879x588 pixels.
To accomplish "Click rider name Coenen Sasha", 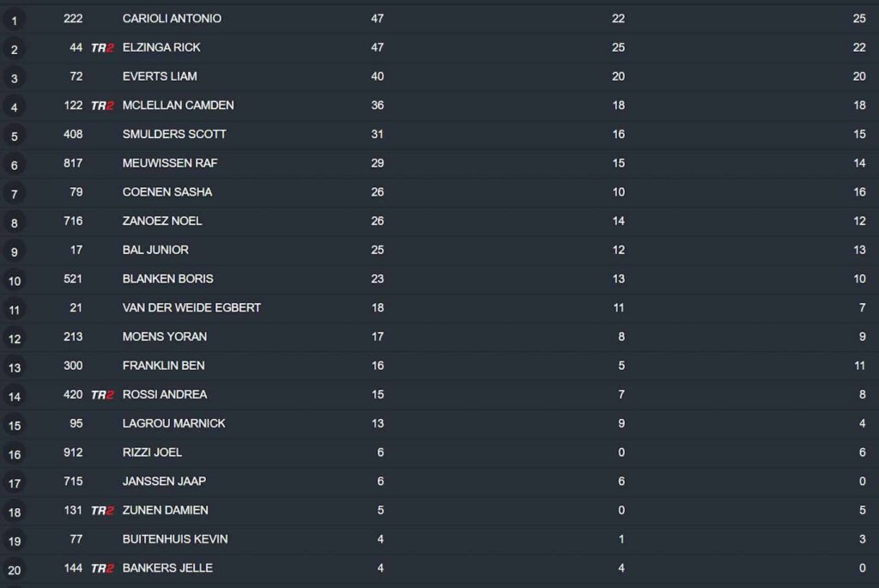I will 167,191.
